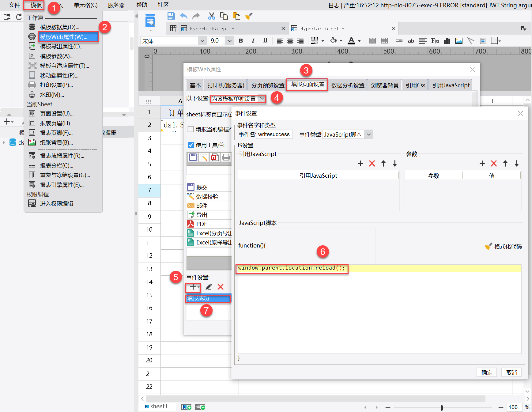Toggle bold text formatting
The image size is (532, 412).
pos(241,41)
